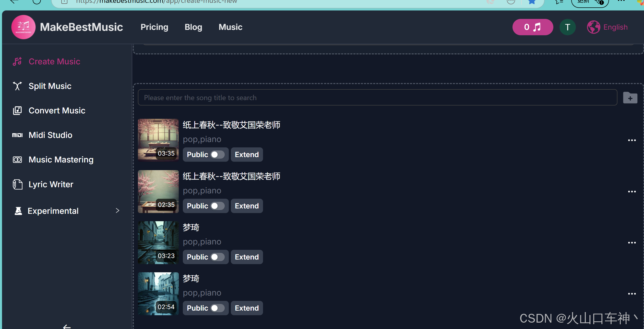The image size is (644, 329).
Task: Open the user avatar T icon
Action: click(x=567, y=27)
